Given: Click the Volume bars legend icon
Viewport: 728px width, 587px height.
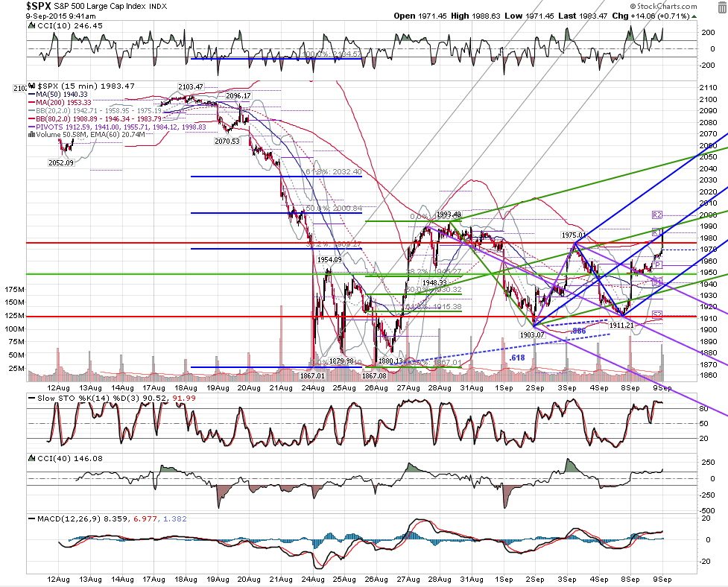Looking at the screenshot, I should point(31,135).
